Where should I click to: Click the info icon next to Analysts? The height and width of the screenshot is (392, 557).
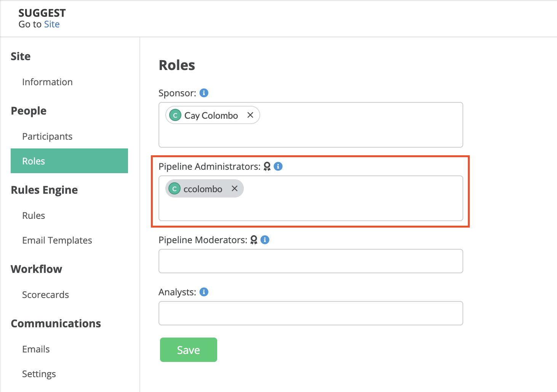click(x=204, y=292)
